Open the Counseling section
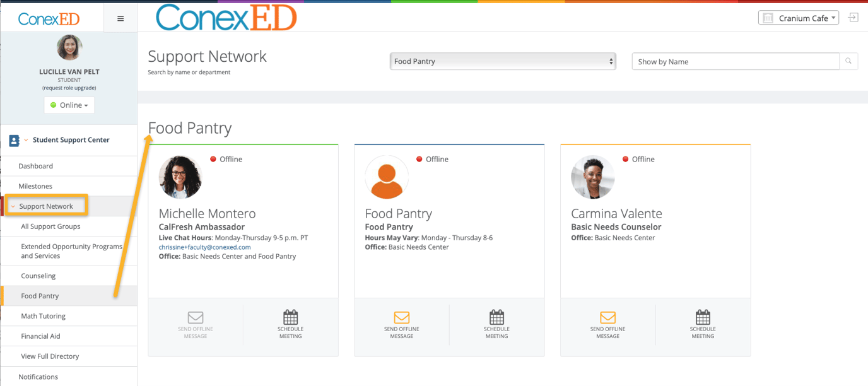Screen dimensions: 868x386 38,275
